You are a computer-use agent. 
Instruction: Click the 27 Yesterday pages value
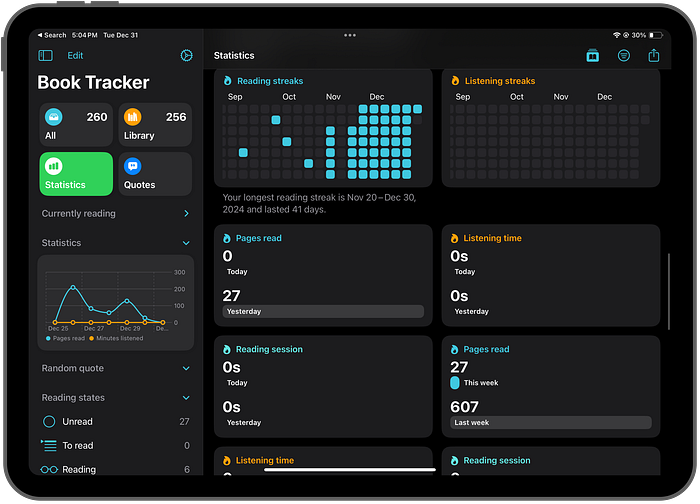(x=231, y=296)
